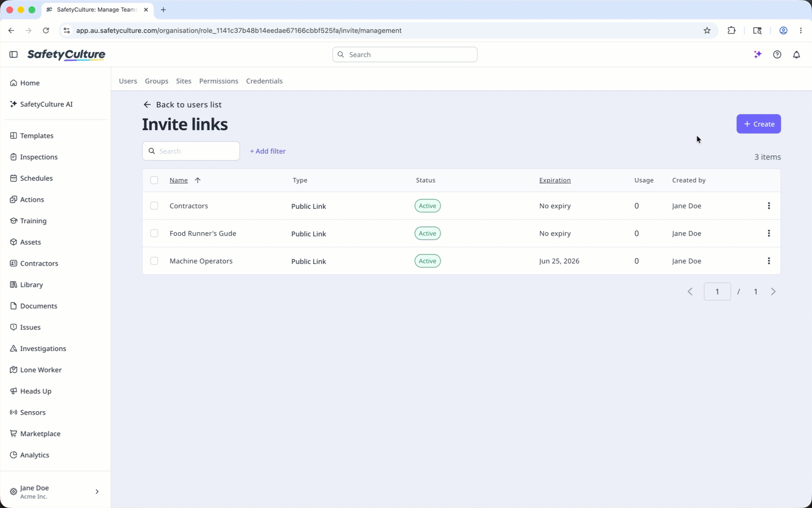Bookmark this page with the star icon
The width and height of the screenshot is (812, 508).
[707, 30]
